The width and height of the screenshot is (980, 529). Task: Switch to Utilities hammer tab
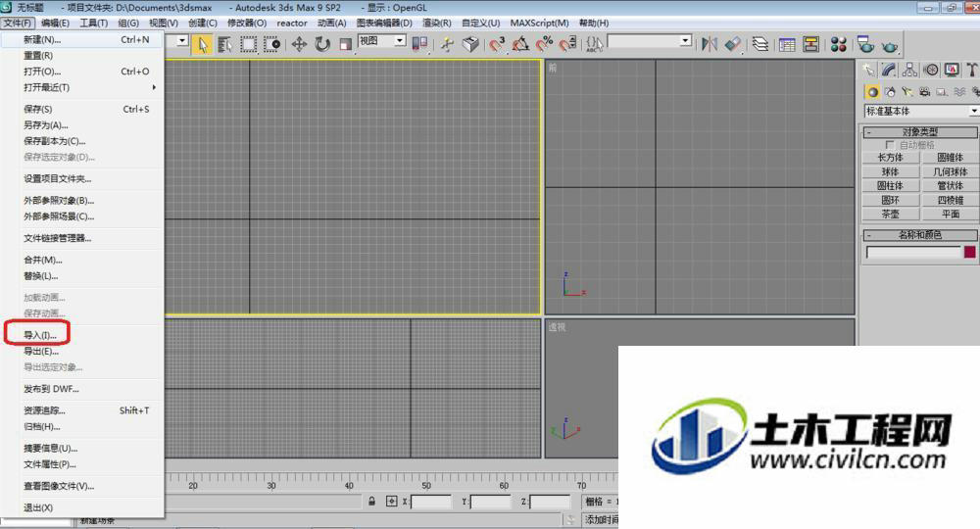(972, 70)
